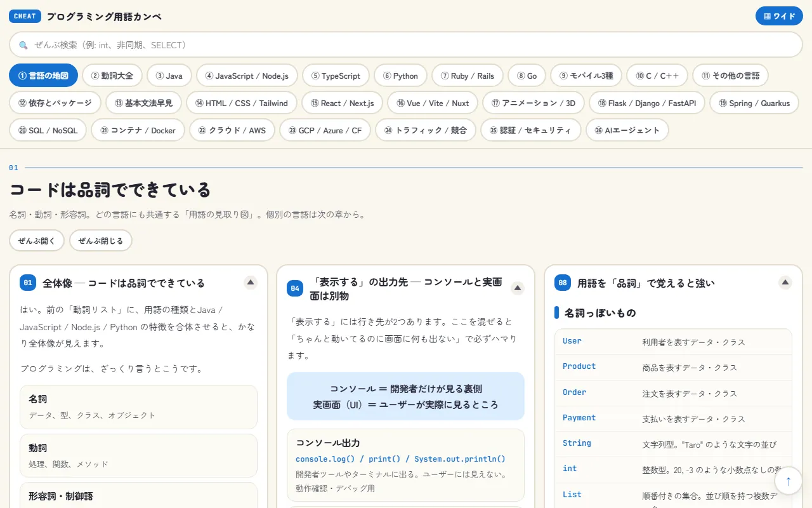812x508 pixels.
Task: Open the ⑩ C / C++ tab
Action: pos(657,76)
